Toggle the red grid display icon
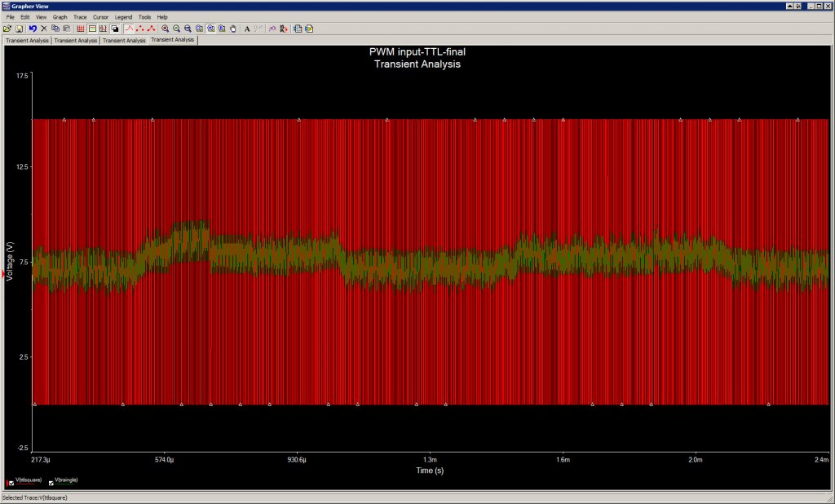Viewport: 835px width, 504px height. [81, 29]
